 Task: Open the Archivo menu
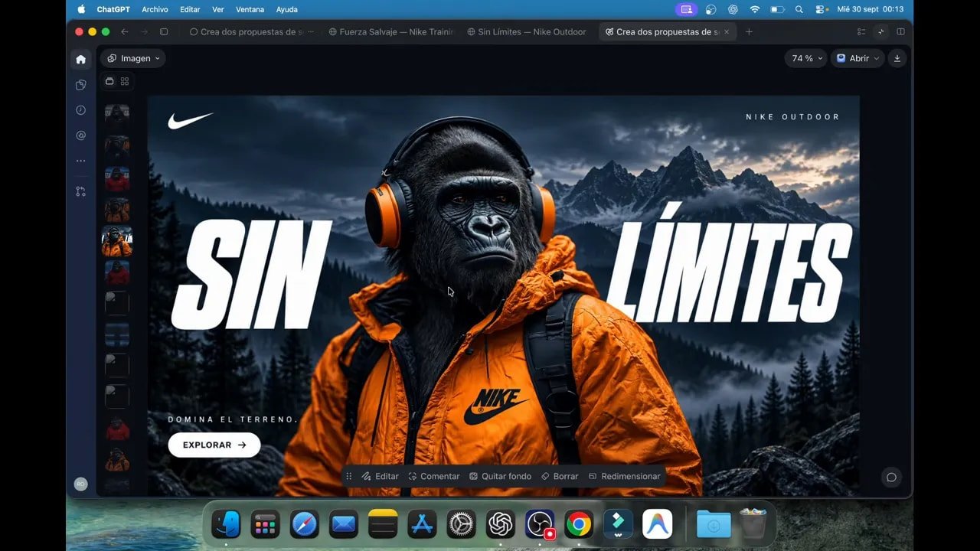[x=155, y=9]
